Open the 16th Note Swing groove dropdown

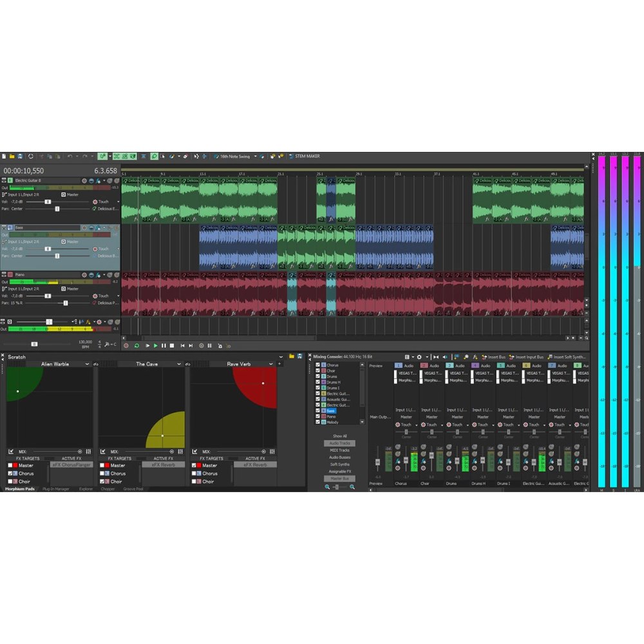click(256, 156)
